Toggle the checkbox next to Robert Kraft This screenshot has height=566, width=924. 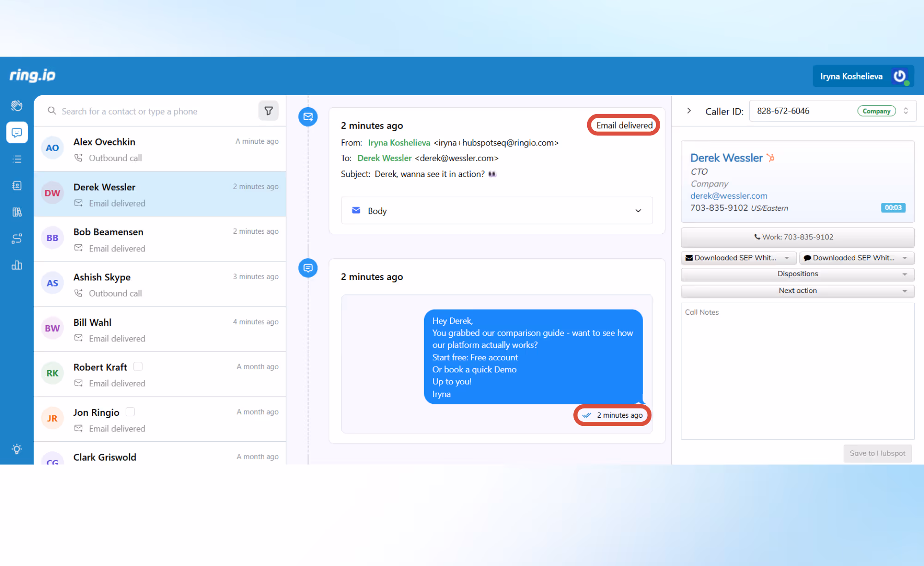(138, 366)
